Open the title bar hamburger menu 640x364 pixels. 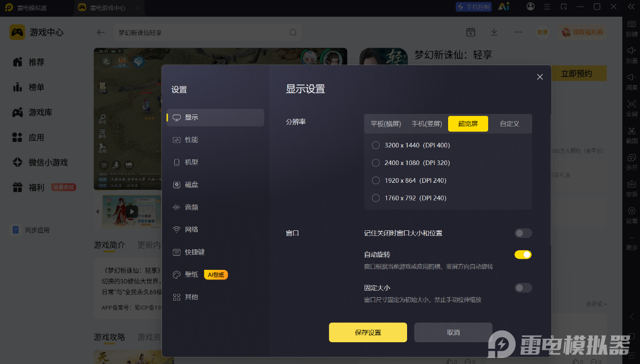547,7
